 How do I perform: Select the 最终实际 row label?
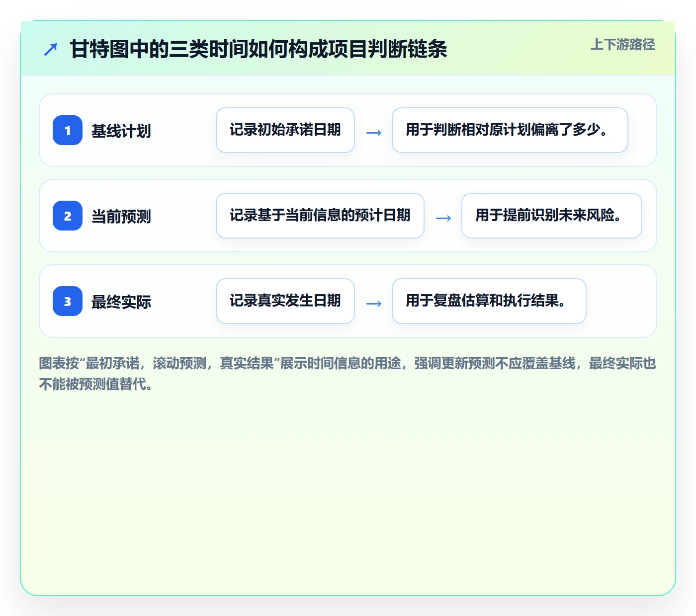click(x=121, y=302)
